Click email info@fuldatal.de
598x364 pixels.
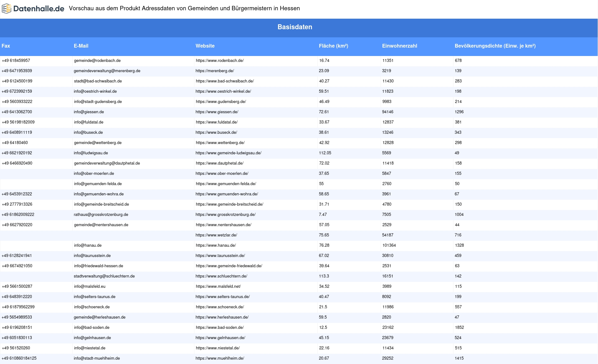pos(89,122)
